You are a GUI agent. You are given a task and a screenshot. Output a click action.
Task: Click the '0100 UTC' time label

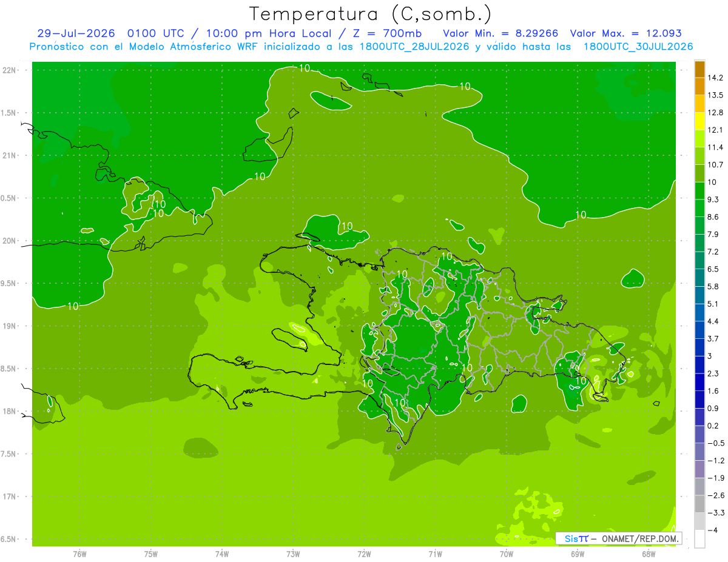(155, 33)
